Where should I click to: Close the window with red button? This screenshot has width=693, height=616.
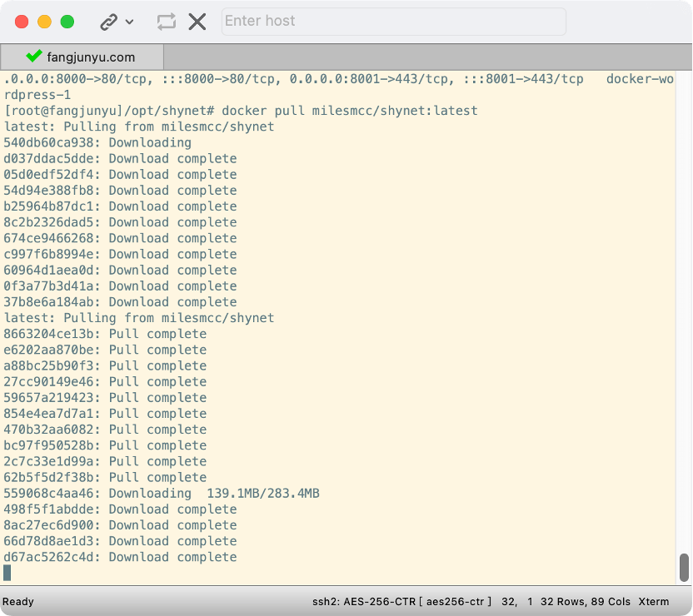pos(22,22)
